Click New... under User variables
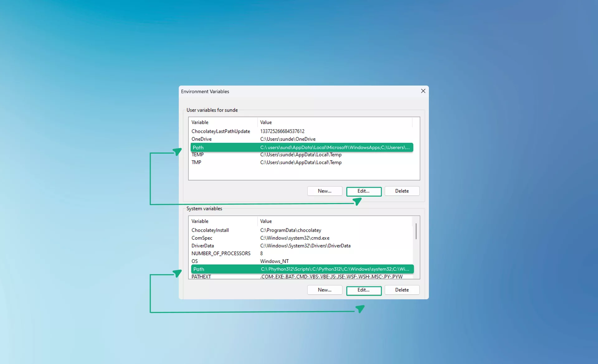 point(325,191)
